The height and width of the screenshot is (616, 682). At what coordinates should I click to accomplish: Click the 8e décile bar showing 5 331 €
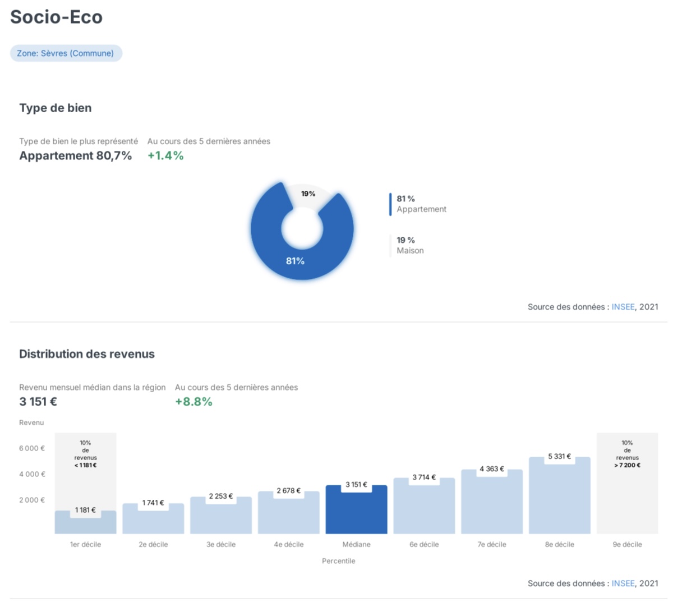560,498
